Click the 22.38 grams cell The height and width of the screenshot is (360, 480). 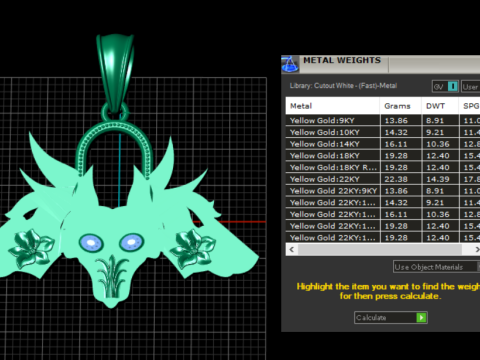click(x=400, y=179)
